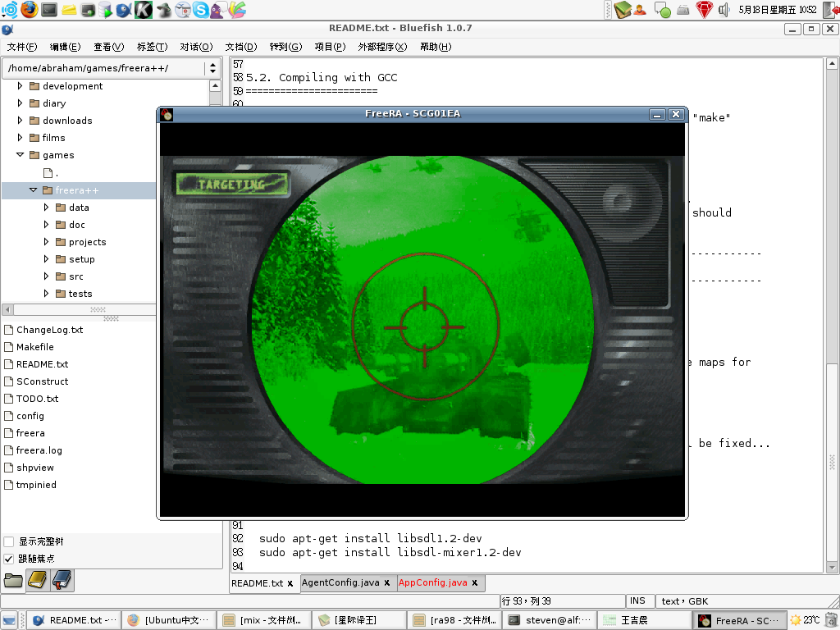Switch to ra98 文件浏览器 taskbar button
840x630 pixels.
[454, 620]
